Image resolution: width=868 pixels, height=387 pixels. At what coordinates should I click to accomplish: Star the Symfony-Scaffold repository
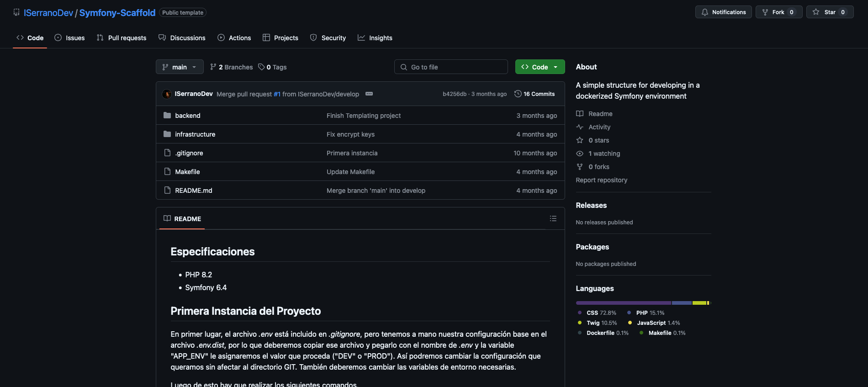[830, 12]
